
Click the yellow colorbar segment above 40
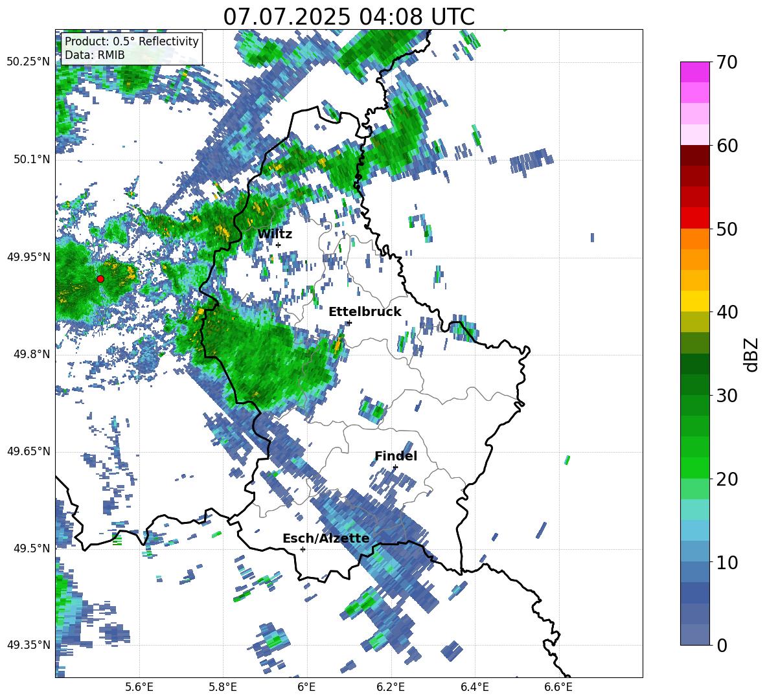(694, 301)
